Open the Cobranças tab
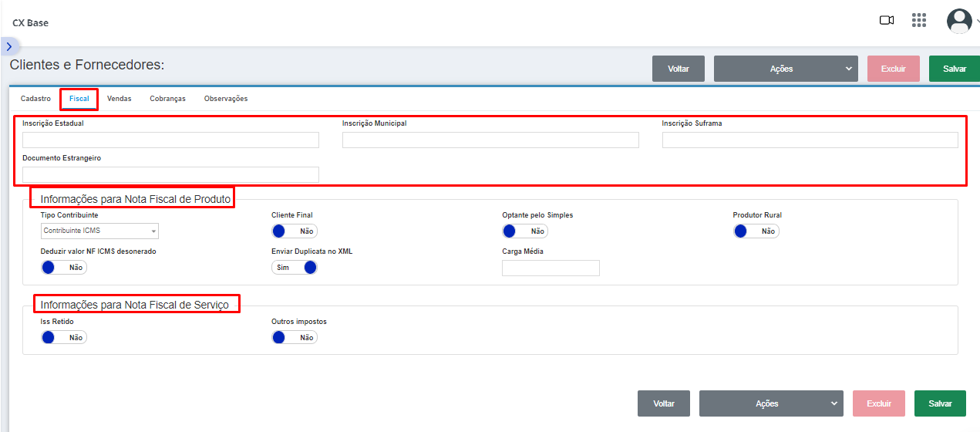Viewport: 980px width, 432px height. [167, 99]
